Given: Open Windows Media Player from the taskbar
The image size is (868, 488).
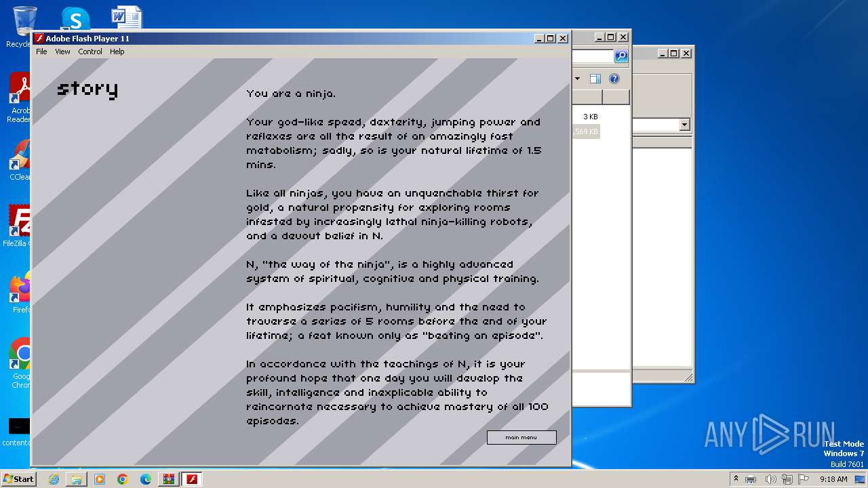Looking at the screenshot, I should pyautogui.click(x=100, y=479).
